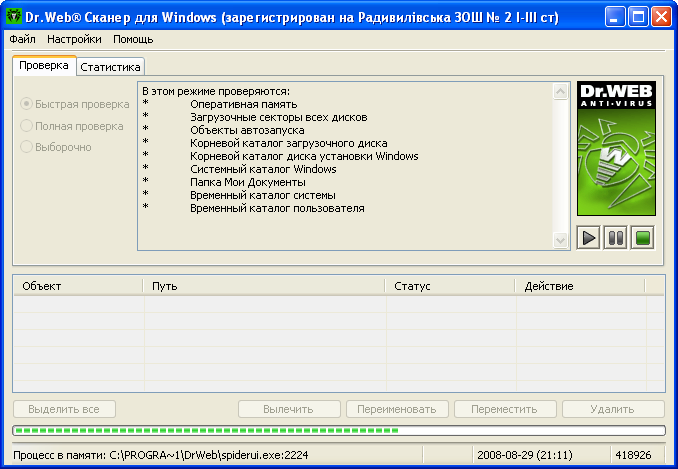
Task: Stop scan with the green square button
Action: click(x=643, y=238)
